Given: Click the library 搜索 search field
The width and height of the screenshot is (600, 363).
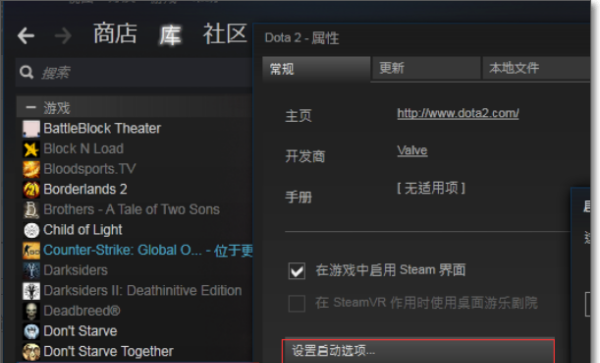Looking at the screenshot, I should click(x=134, y=72).
